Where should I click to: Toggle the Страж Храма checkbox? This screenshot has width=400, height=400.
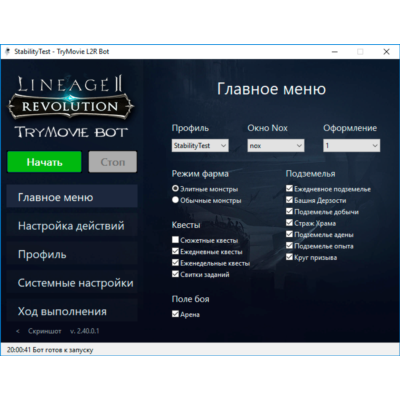pos(289,222)
